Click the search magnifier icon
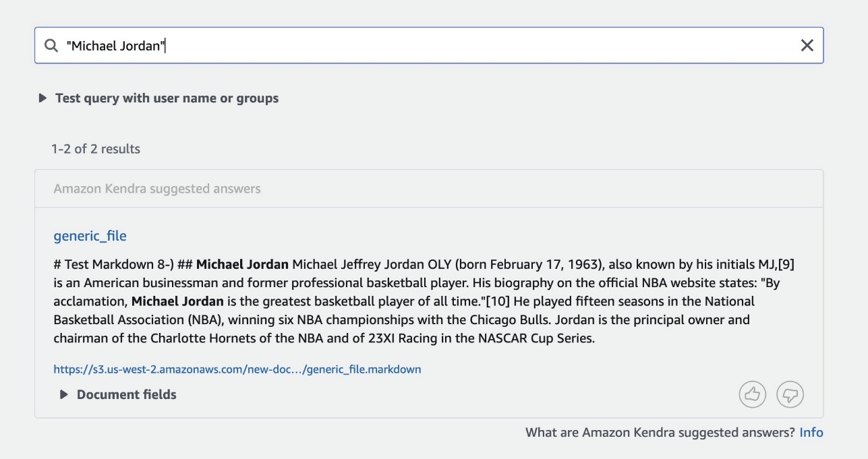The width and height of the screenshot is (868, 459). (x=51, y=46)
